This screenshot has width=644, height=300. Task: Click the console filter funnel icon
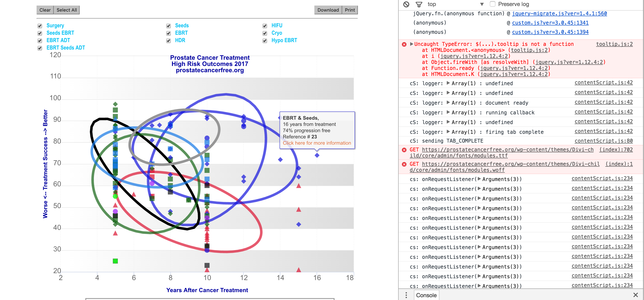tap(419, 4)
